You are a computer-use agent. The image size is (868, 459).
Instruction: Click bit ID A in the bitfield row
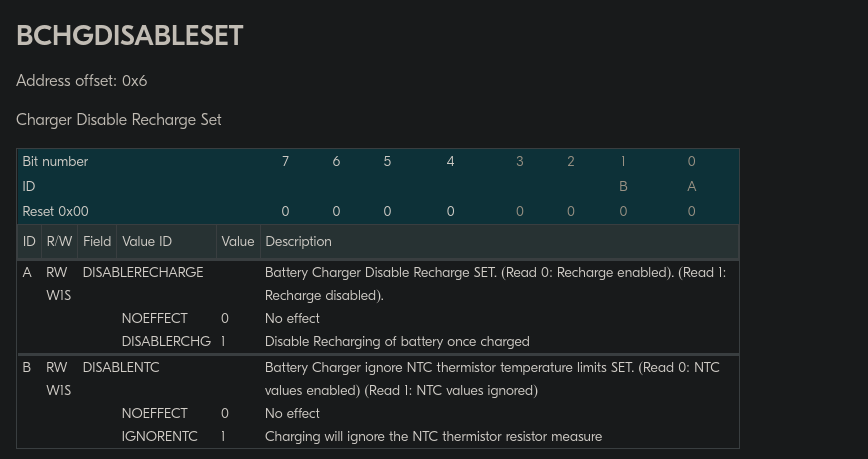[x=691, y=187]
